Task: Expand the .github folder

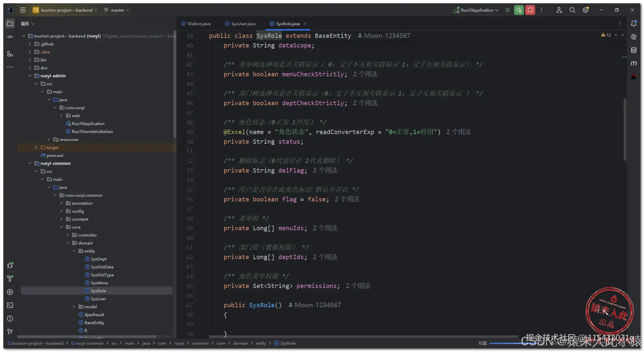Action: pos(30,44)
